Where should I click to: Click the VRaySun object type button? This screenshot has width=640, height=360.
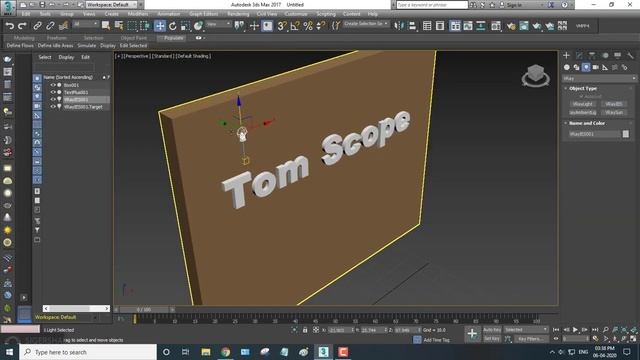click(614, 112)
